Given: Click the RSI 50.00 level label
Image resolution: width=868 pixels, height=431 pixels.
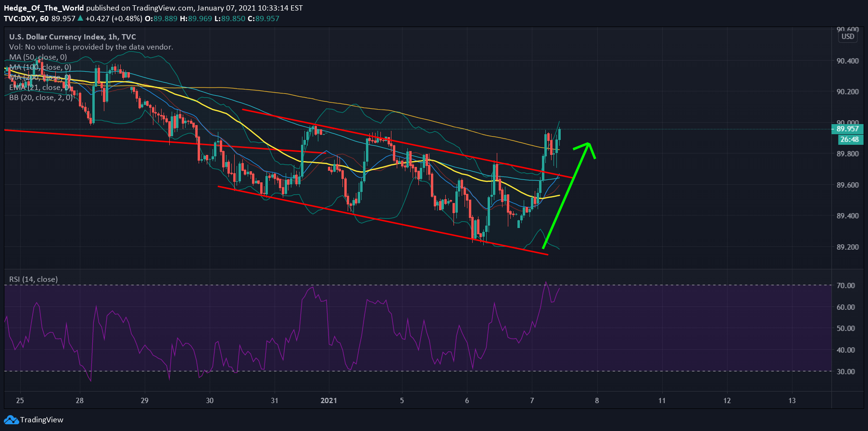Looking at the screenshot, I should tap(846, 328).
